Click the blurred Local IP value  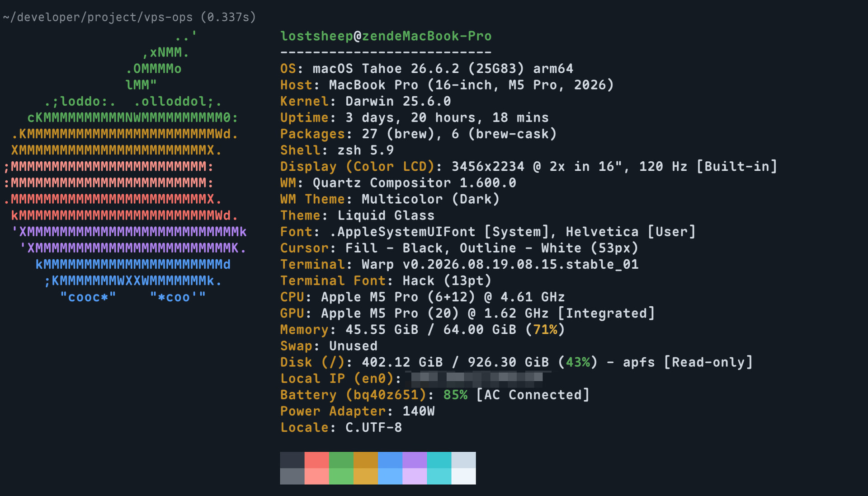pyautogui.click(x=476, y=378)
